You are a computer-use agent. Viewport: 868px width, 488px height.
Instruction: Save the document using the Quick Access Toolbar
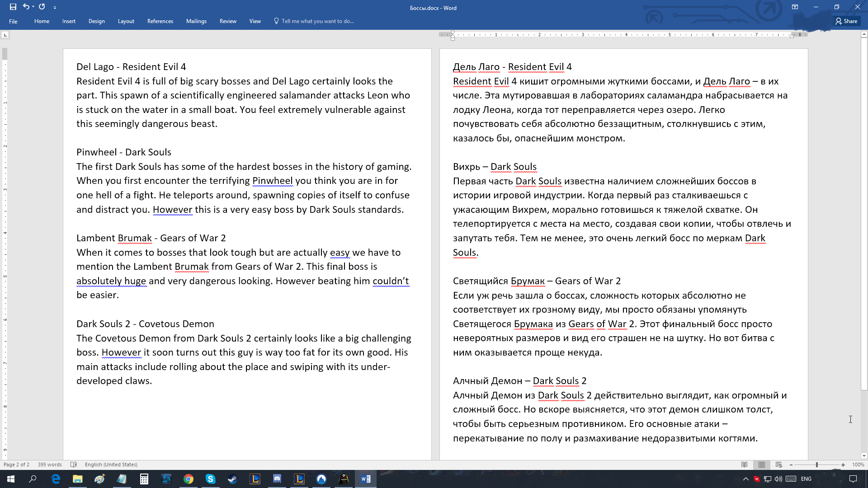(x=12, y=6)
